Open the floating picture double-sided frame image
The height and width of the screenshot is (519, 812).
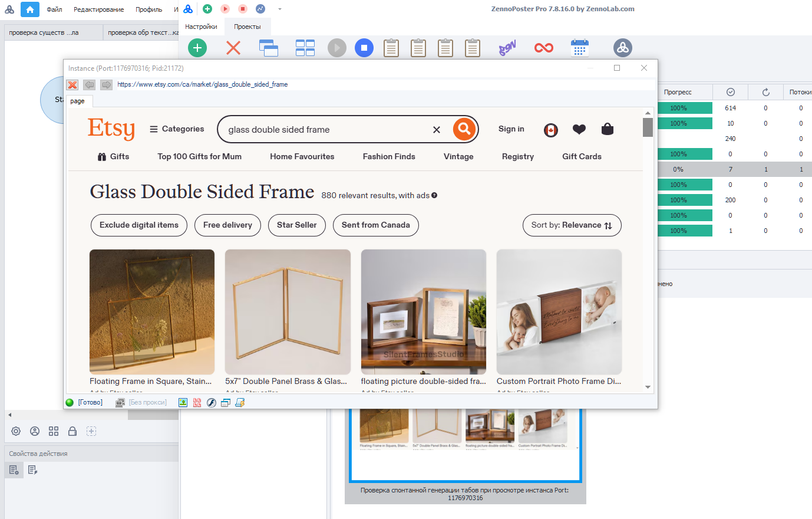424,312
